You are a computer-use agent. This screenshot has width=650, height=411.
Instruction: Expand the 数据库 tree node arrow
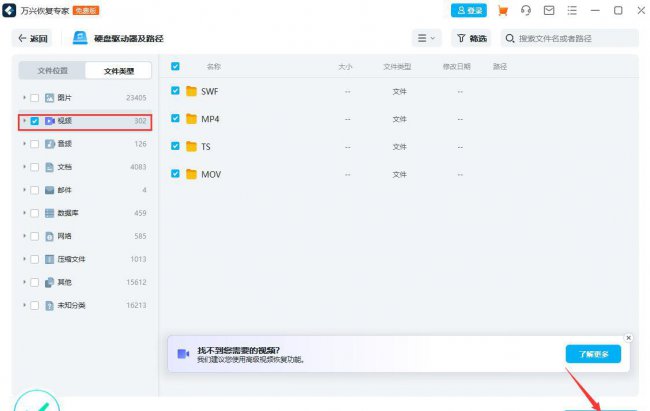[x=24, y=213]
